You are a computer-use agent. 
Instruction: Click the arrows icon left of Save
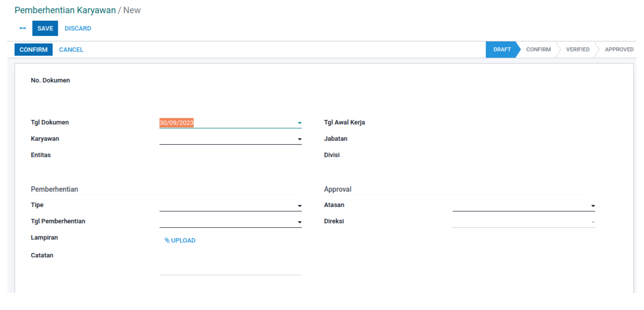pyautogui.click(x=23, y=28)
